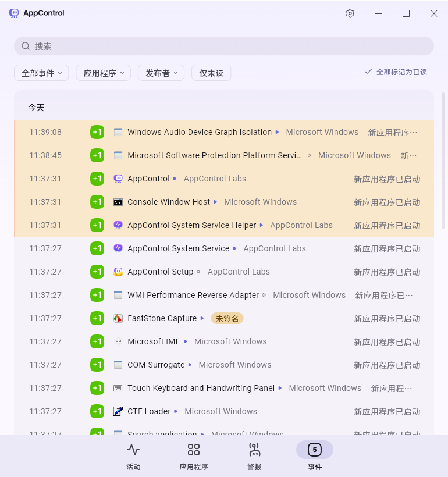Switch to the 活动 activity tab

133,457
